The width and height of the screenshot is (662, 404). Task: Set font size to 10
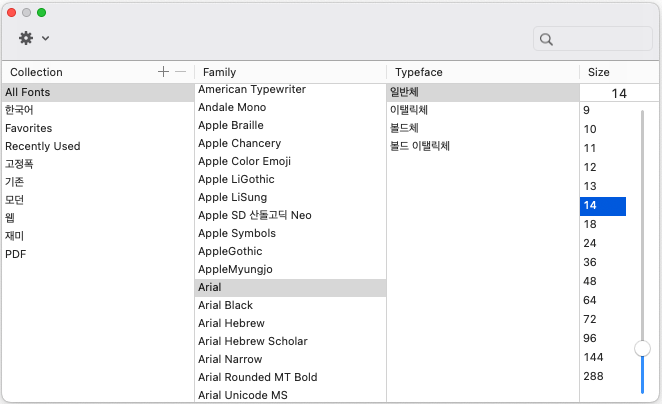point(603,129)
